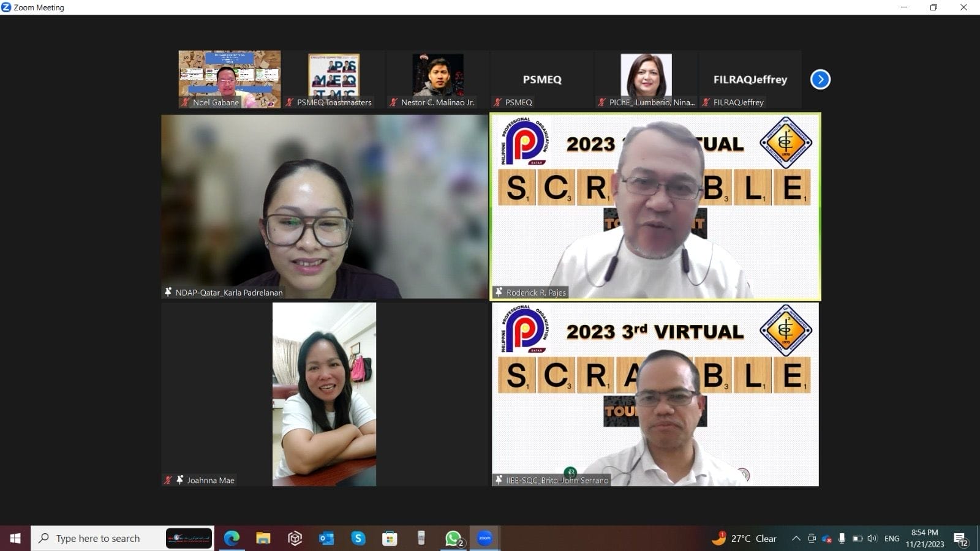Open File Explorer from taskbar

pyautogui.click(x=263, y=538)
